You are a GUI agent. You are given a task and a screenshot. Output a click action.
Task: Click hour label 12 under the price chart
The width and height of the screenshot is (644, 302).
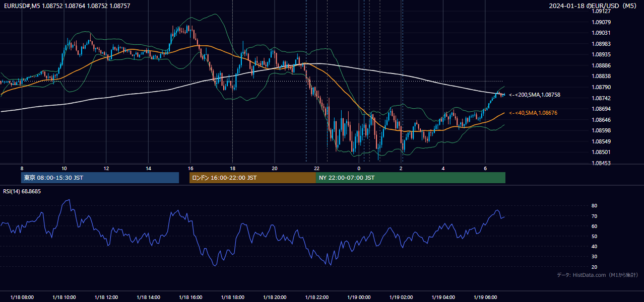106,168
